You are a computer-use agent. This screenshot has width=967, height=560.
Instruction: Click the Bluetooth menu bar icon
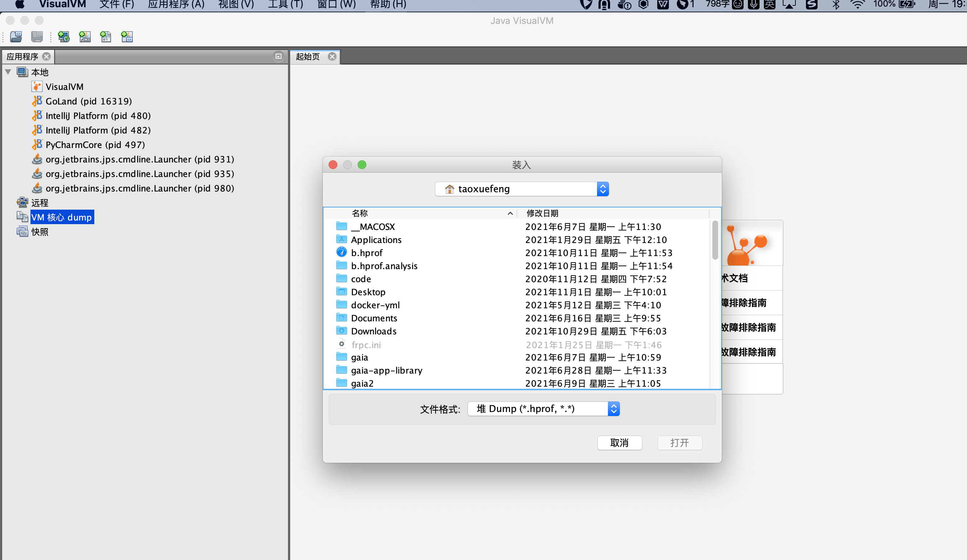tap(836, 5)
